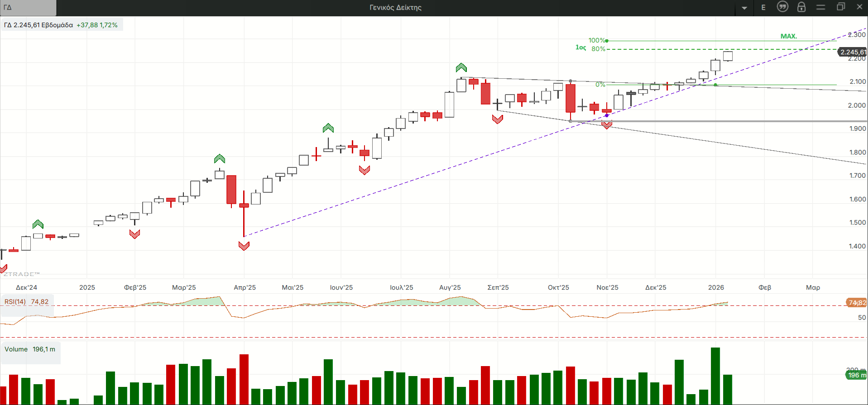Select the dashed 80% target level label

[598, 49]
